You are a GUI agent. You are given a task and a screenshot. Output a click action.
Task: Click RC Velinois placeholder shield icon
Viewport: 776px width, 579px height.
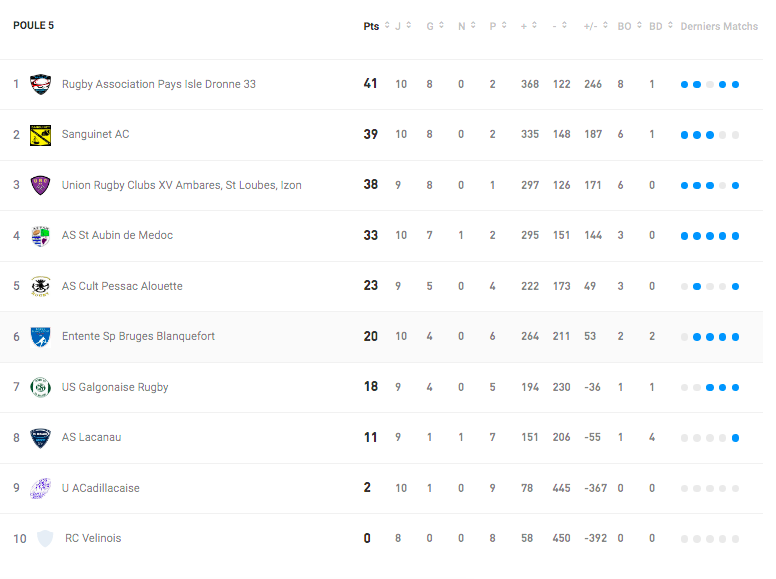[45, 538]
